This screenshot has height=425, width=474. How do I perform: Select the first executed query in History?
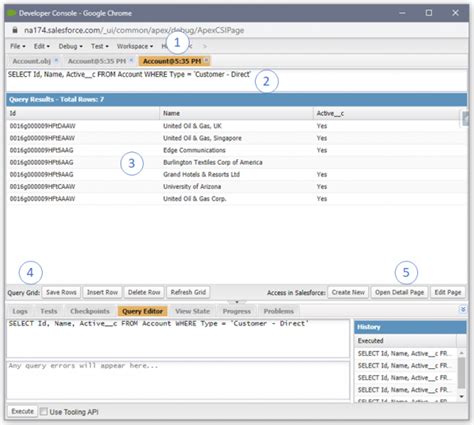[405, 353]
